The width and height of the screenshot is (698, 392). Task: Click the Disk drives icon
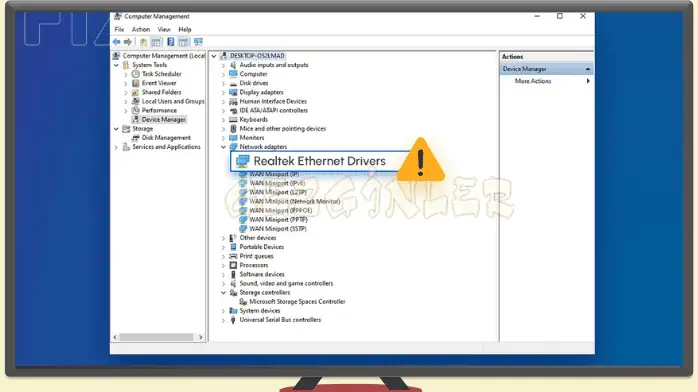pyautogui.click(x=233, y=83)
